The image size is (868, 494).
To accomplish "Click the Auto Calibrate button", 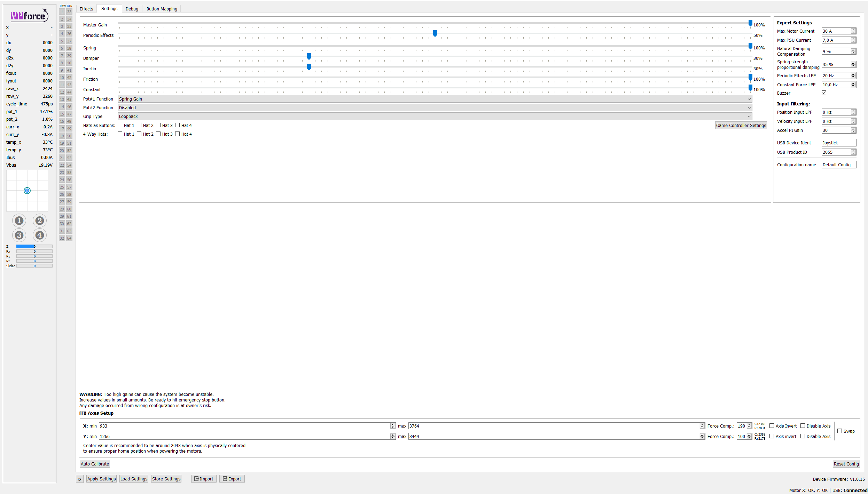I will click(95, 464).
